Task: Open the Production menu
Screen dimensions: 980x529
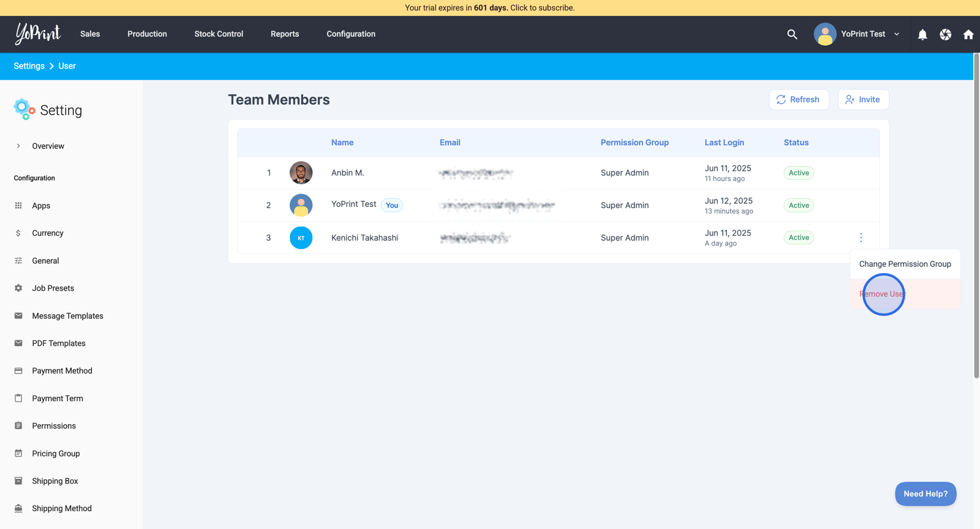Action: click(x=147, y=34)
